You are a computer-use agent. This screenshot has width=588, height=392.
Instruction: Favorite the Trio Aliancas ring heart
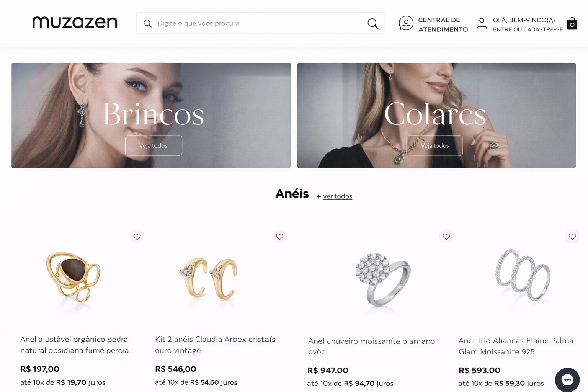(x=572, y=237)
